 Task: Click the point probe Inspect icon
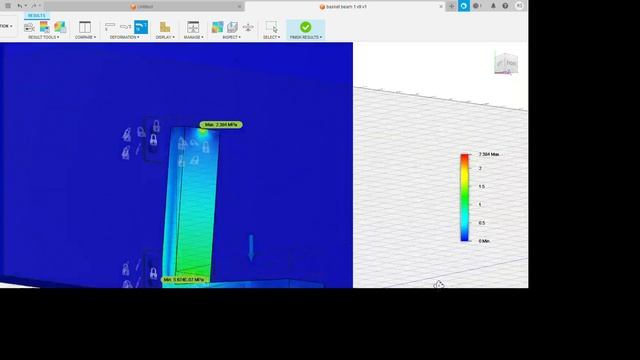[248, 27]
